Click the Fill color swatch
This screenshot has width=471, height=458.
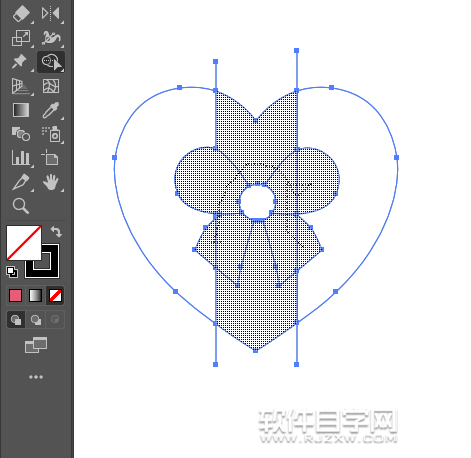point(24,243)
